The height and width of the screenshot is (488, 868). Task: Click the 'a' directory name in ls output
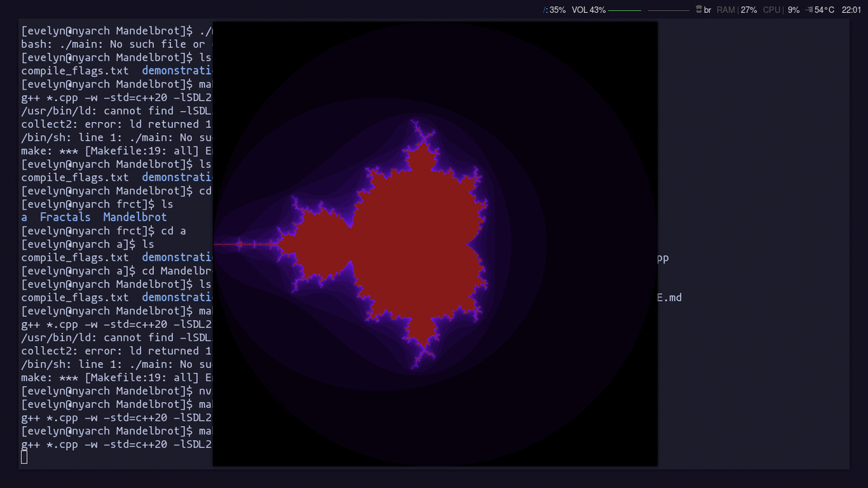[24, 217]
